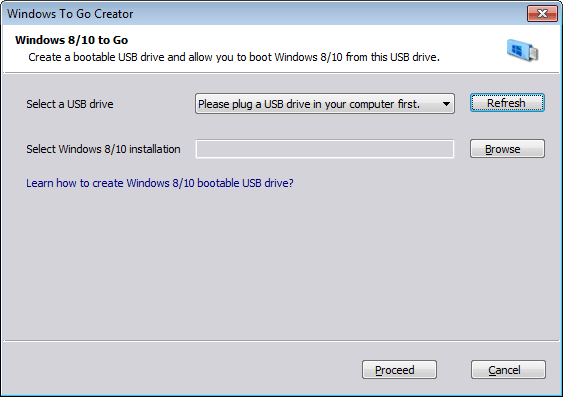Click the blank footer area left of Proceed
The width and height of the screenshot is (563, 397).
(x=180, y=370)
